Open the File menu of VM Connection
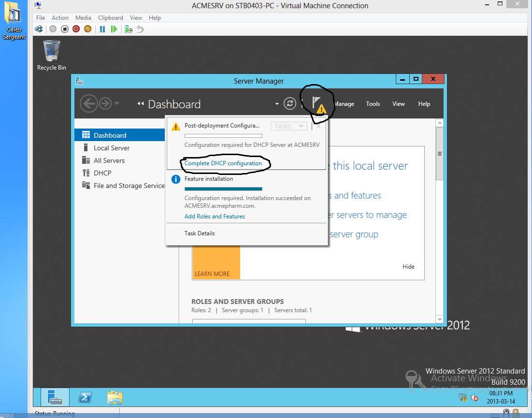This screenshot has height=418, width=532. click(41, 18)
